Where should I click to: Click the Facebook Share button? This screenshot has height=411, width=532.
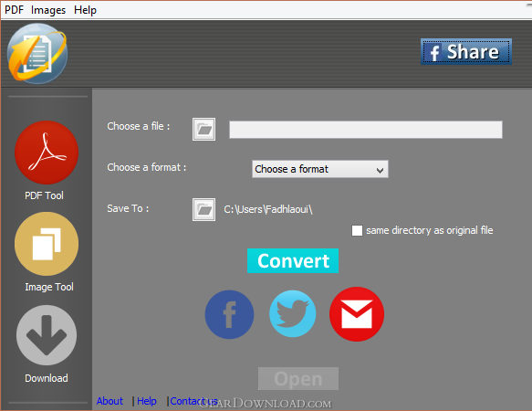466,52
